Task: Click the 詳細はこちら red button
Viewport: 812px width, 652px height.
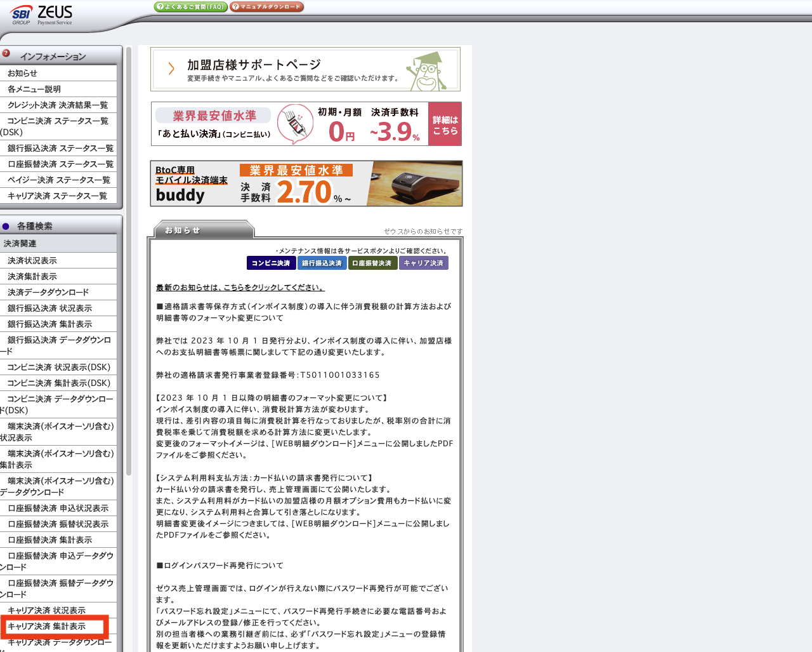Action: point(445,124)
